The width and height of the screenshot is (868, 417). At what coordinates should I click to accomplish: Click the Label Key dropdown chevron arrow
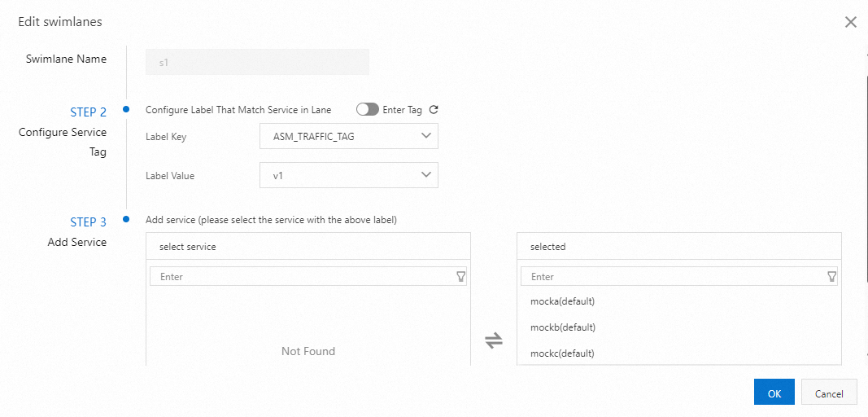[426, 136]
